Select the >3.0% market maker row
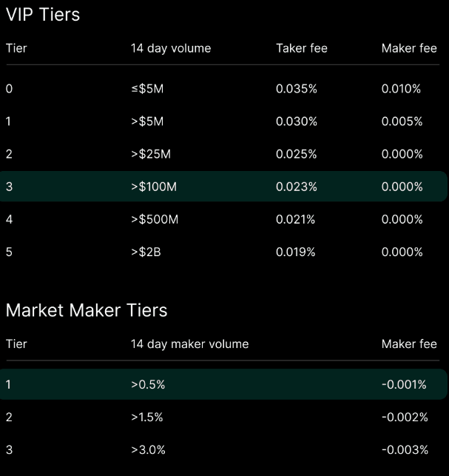 [223, 449]
